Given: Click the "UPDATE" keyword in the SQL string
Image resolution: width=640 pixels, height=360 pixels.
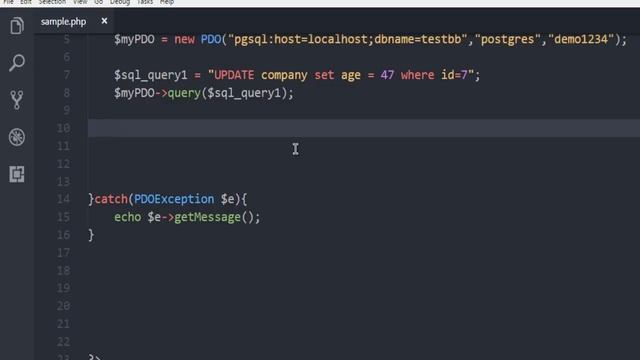Looking at the screenshot, I should tap(234, 76).
